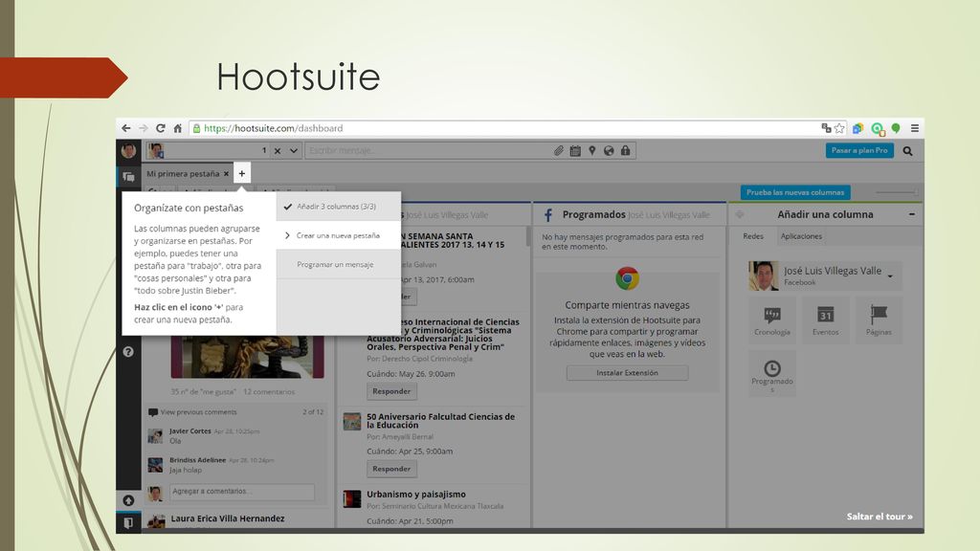
Task: Add location with the pin icon
Action: coord(591,150)
